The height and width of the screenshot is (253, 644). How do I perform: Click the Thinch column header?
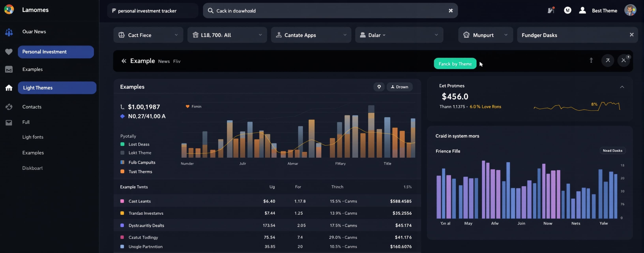pyautogui.click(x=337, y=187)
